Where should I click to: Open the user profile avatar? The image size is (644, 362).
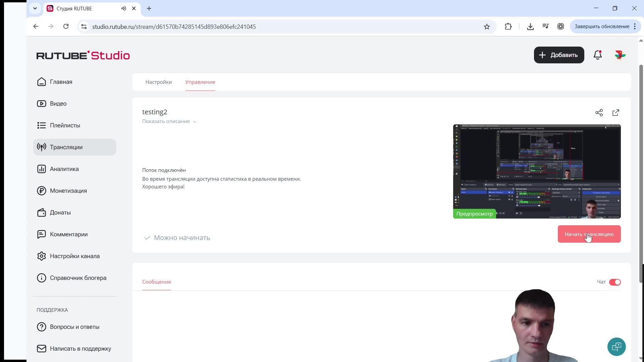pos(620,55)
